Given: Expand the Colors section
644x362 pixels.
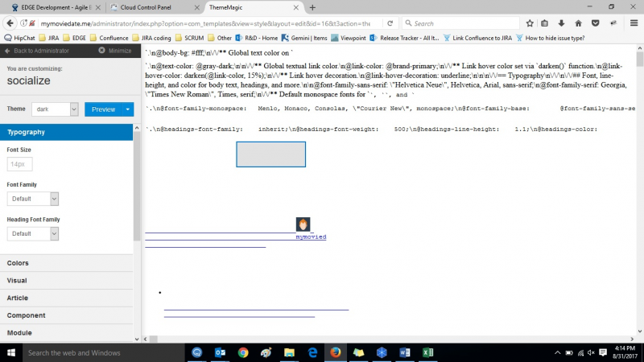Looking at the screenshot, I should (67, 263).
